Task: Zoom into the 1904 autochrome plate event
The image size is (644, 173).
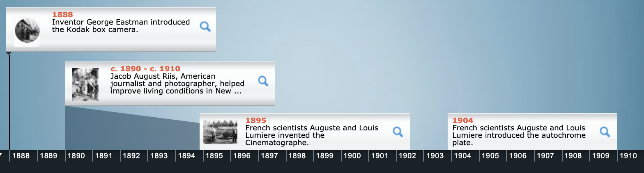Action: tap(605, 132)
